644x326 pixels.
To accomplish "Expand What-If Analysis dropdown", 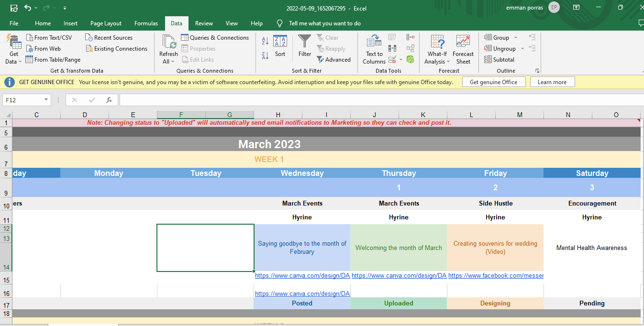I will pos(448,62).
